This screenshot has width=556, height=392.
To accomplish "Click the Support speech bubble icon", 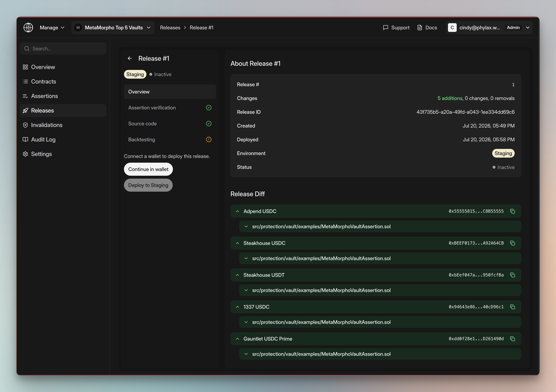I will [385, 28].
